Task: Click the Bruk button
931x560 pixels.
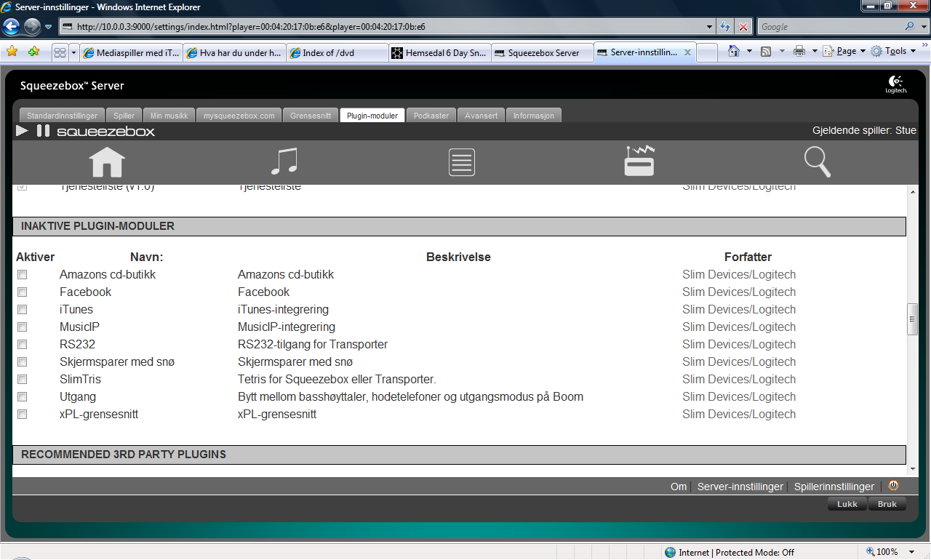Action: [887, 504]
